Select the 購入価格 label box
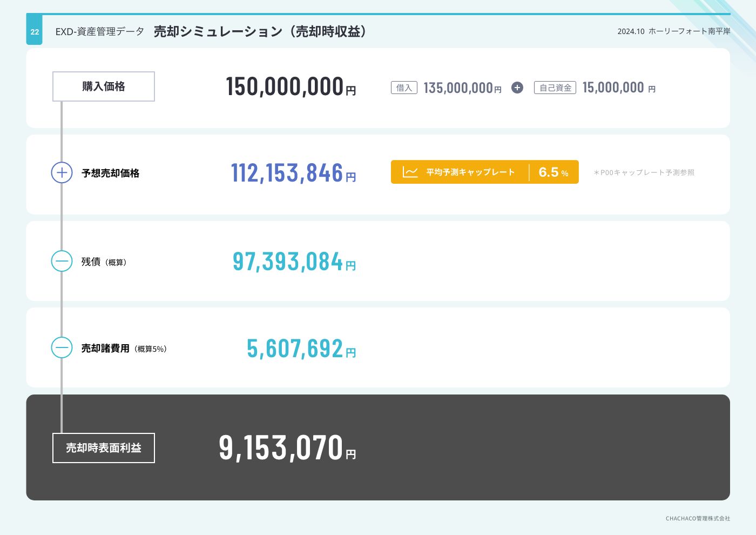Viewport: 756px width, 535px height. coord(104,86)
